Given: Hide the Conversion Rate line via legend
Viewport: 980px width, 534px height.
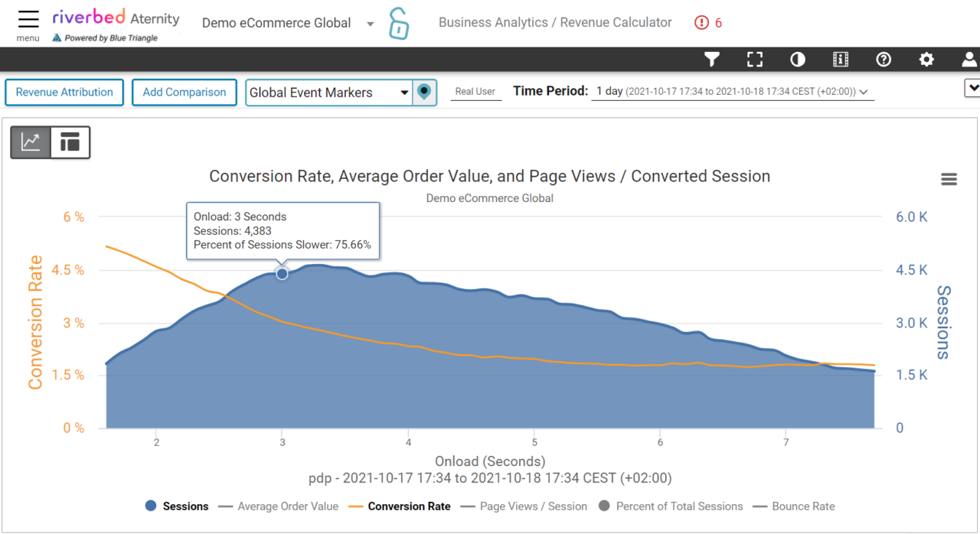Looking at the screenshot, I should [x=409, y=506].
